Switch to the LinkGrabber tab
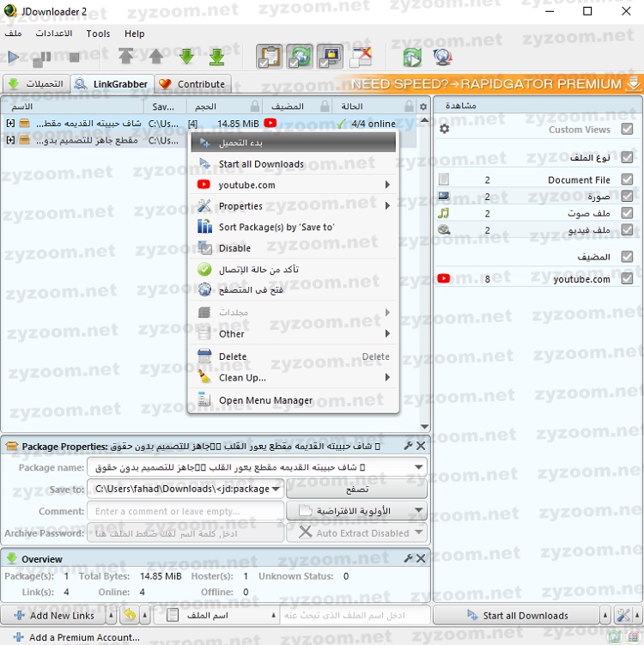This screenshot has height=645, width=644. 112,84
